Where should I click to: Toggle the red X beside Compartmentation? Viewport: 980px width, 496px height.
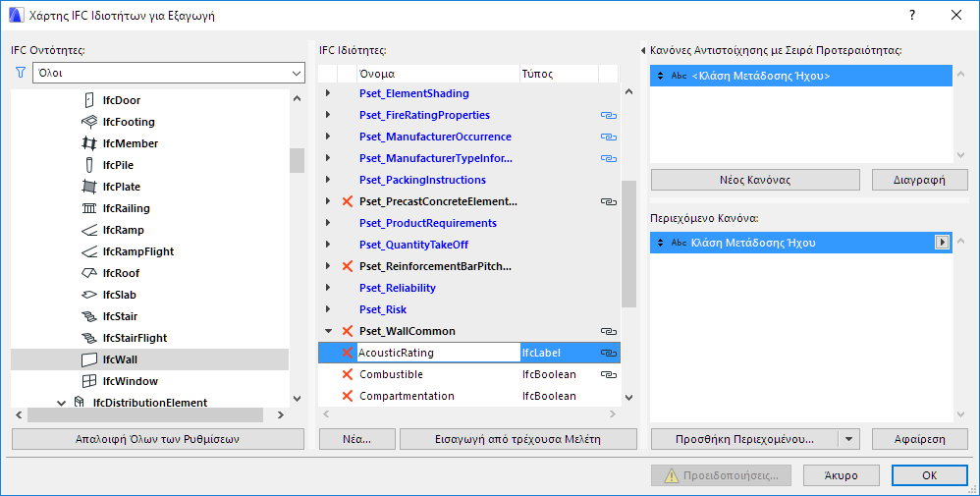(x=347, y=396)
